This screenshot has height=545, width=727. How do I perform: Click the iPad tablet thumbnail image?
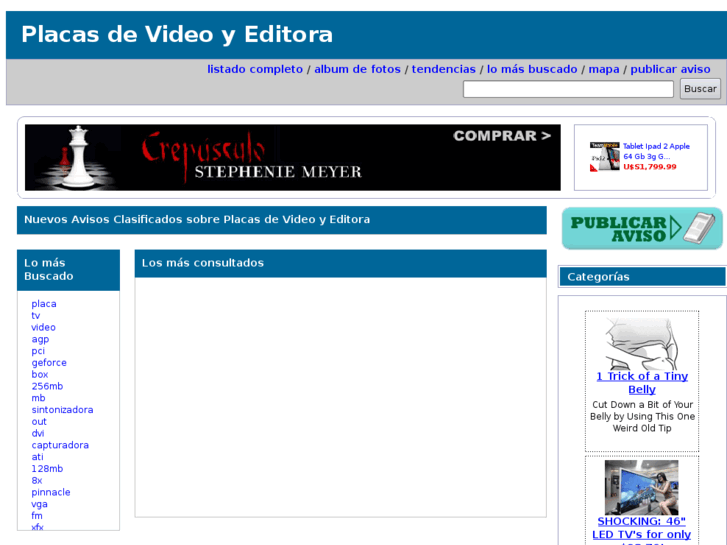pos(605,157)
